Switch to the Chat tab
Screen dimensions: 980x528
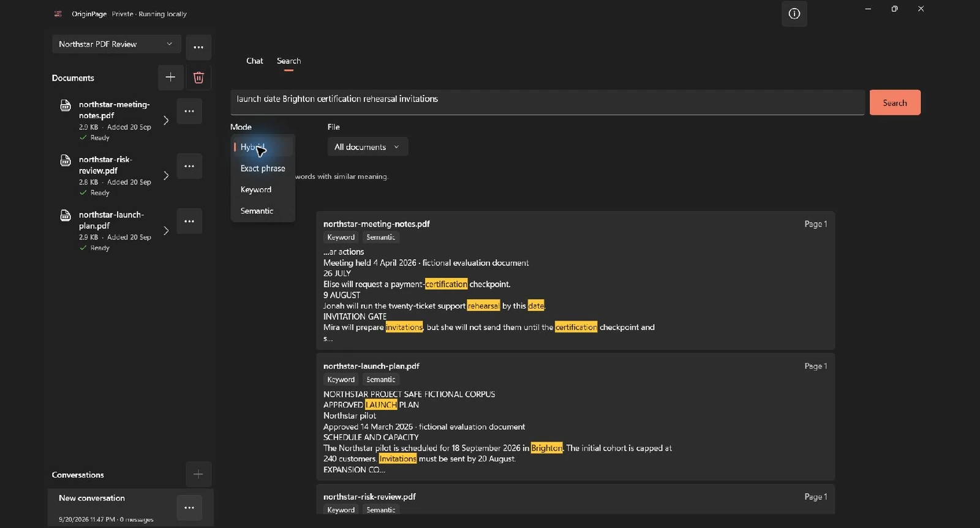tap(255, 61)
